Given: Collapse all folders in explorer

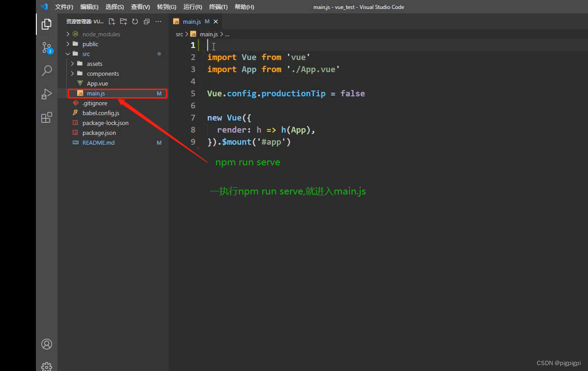Looking at the screenshot, I should pyautogui.click(x=147, y=22).
